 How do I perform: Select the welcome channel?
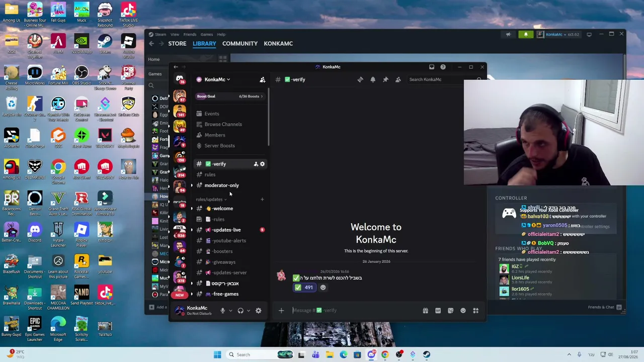[230, 209]
